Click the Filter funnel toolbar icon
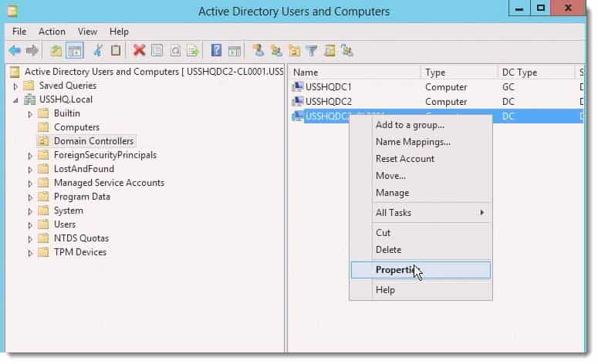The height and width of the screenshot is (364, 598). point(312,51)
